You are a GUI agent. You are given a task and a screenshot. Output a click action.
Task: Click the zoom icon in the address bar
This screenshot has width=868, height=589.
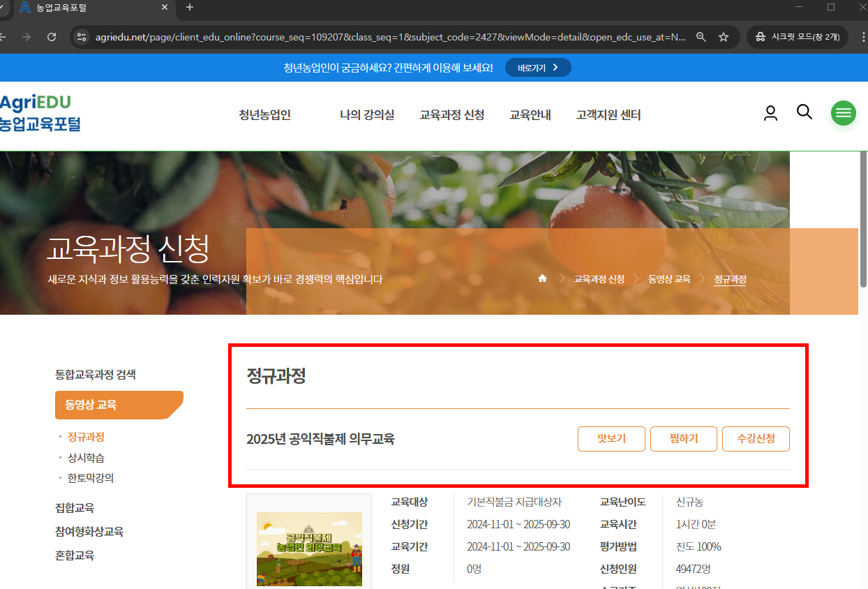(701, 36)
